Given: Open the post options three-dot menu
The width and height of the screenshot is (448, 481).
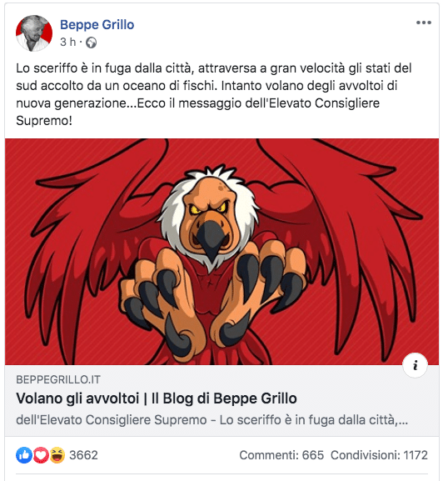Looking at the screenshot, I should 424,23.
